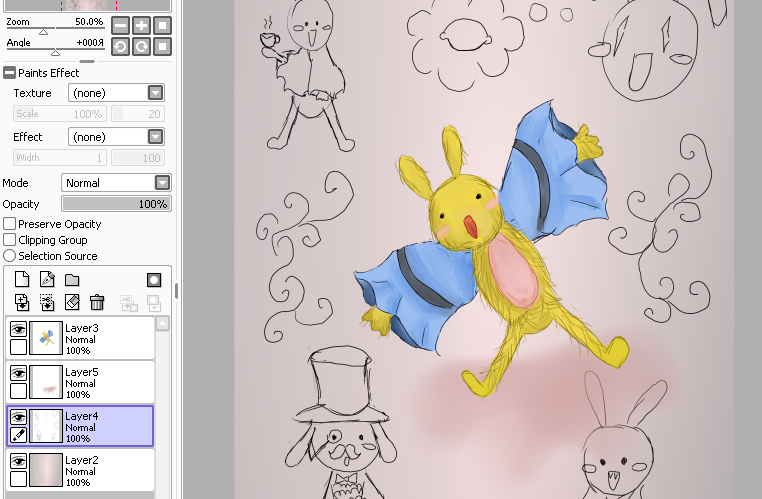
Task: Click the Angle value field
Action: 90,43
